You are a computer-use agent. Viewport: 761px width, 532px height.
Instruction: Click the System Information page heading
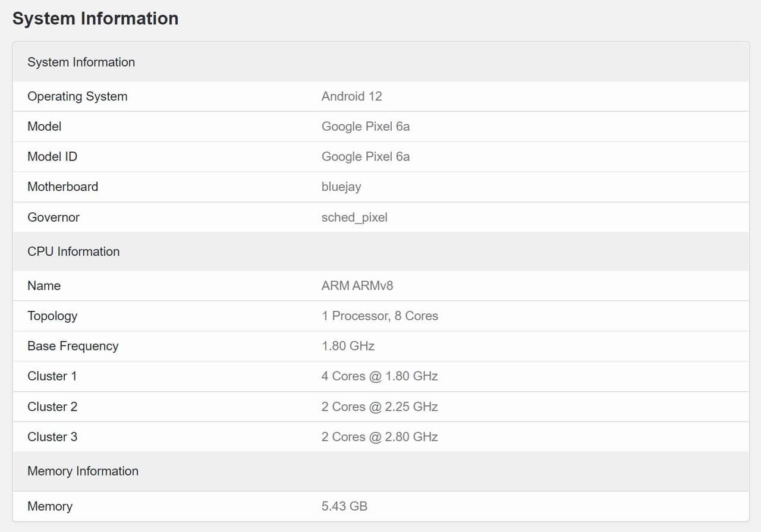click(x=95, y=18)
